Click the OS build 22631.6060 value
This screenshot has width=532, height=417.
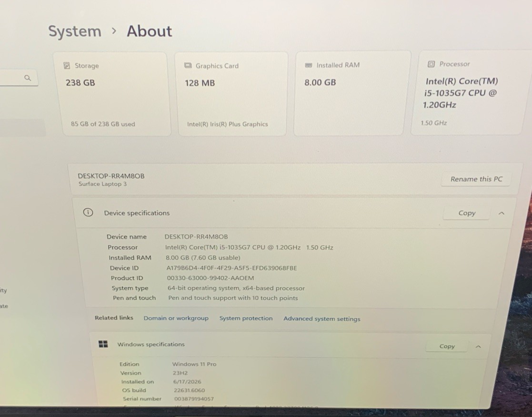pos(190,390)
